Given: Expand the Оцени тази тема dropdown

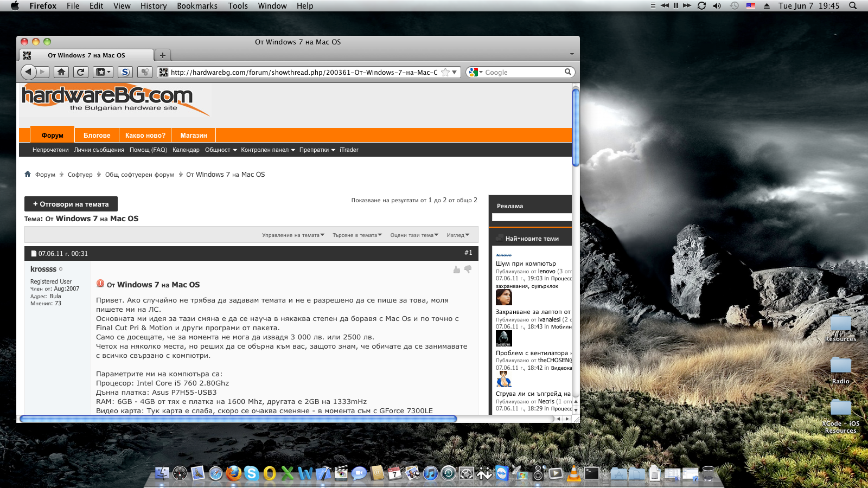Looking at the screenshot, I should pos(414,235).
